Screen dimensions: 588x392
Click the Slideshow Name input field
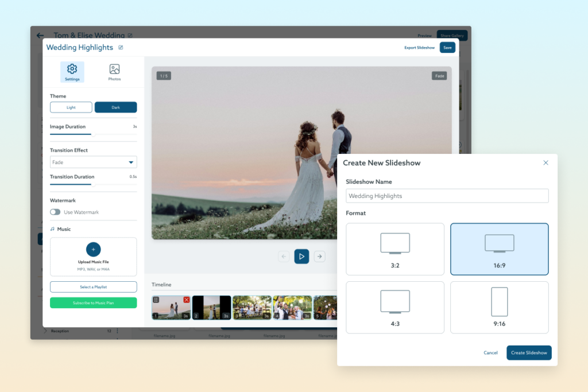(x=447, y=196)
